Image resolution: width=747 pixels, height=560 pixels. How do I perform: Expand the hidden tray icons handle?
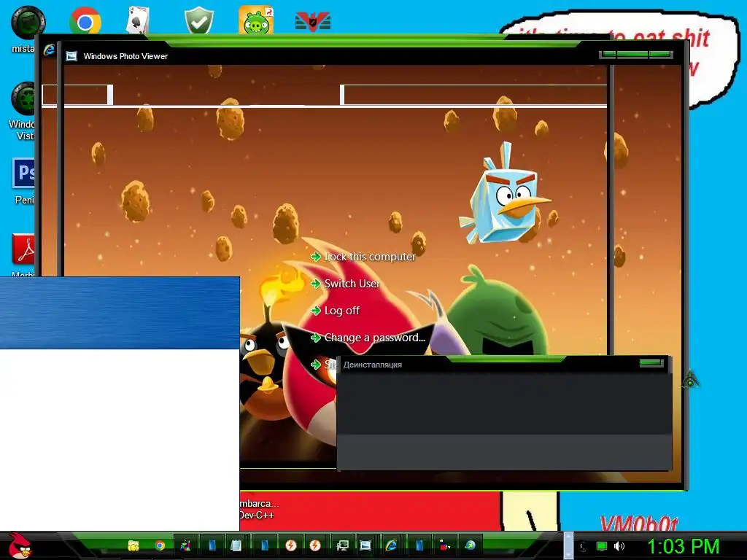point(568,545)
